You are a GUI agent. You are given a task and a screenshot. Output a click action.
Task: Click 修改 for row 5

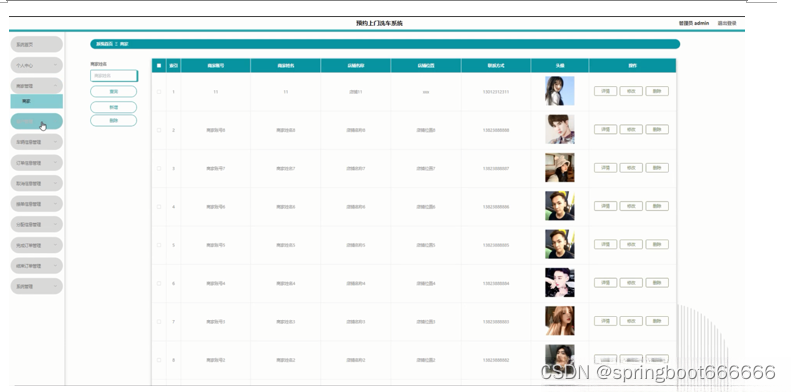(x=631, y=244)
